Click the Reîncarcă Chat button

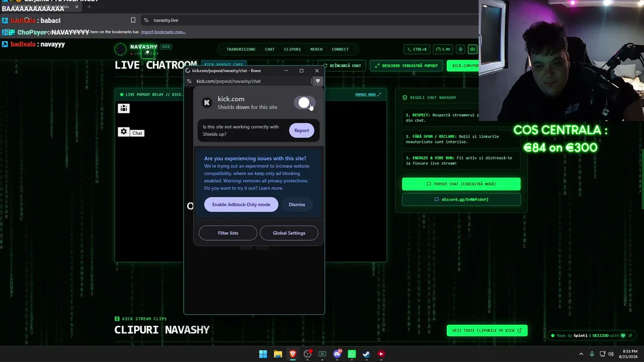tap(342, 66)
